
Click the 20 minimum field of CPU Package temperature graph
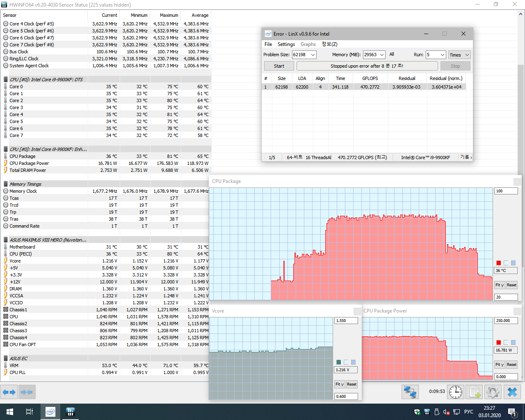506,297
